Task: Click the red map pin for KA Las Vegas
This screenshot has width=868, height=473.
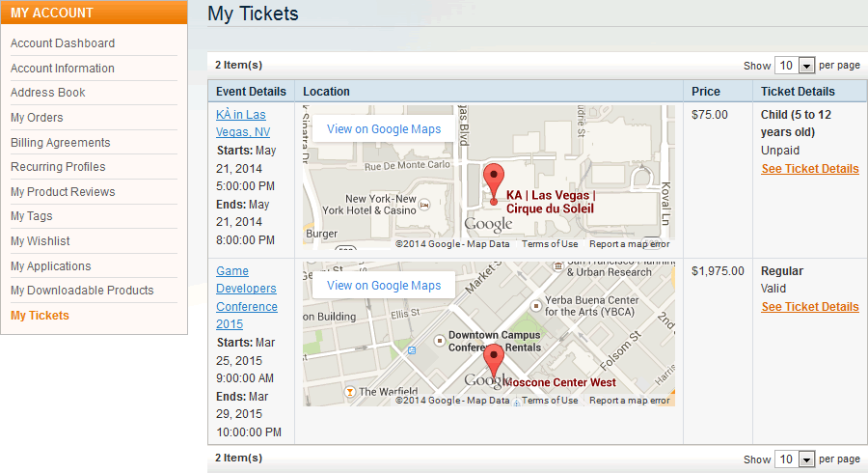Action: tap(494, 180)
